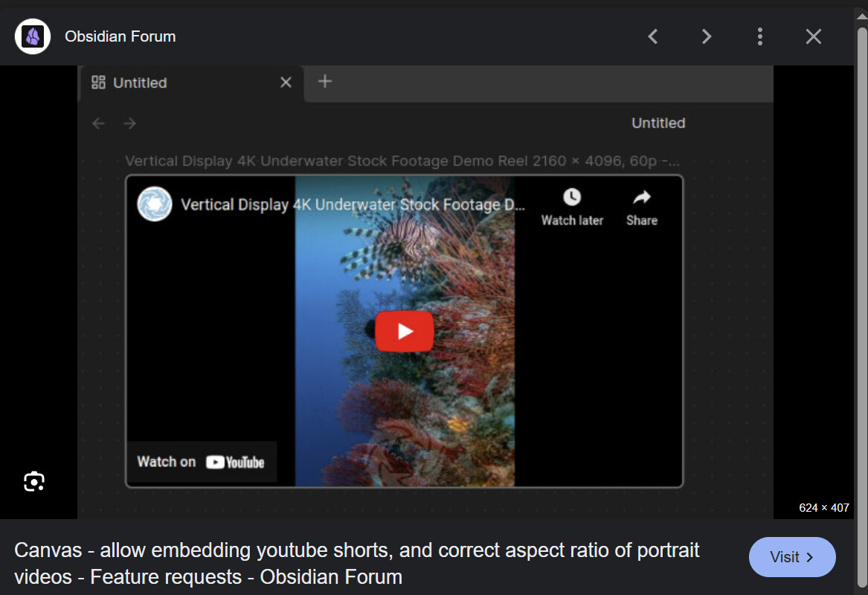The image size is (868, 595).
Task: Go to the previous image result
Action: click(x=653, y=36)
